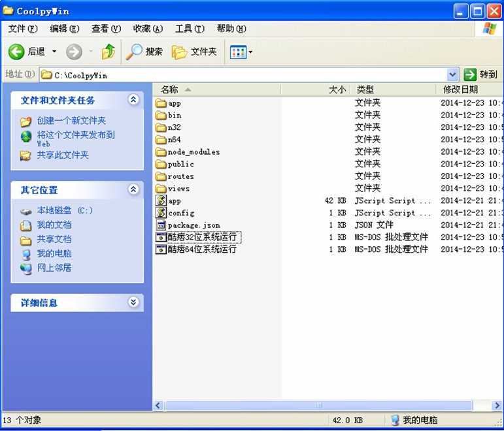Screen dimensions: 504x431
Task: Select the package.json file icon
Action: point(161,225)
